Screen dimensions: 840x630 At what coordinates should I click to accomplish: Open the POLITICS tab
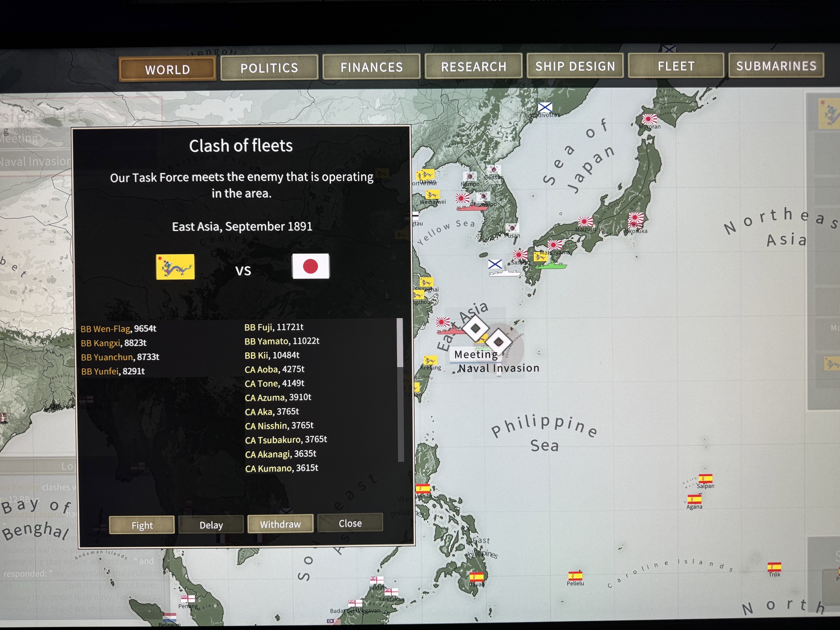(x=269, y=68)
